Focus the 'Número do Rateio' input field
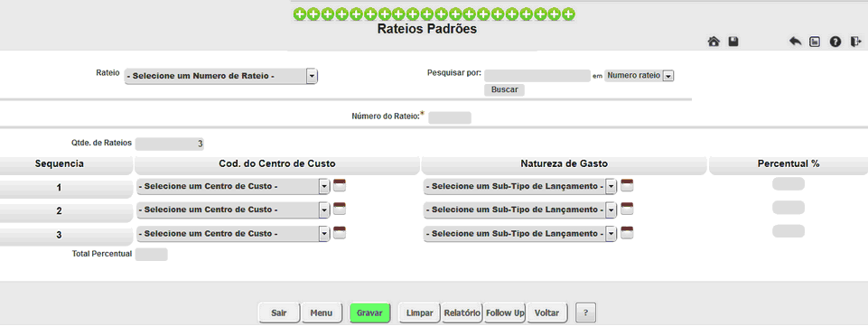The width and height of the screenshot is (868, 326). (450, 117)
